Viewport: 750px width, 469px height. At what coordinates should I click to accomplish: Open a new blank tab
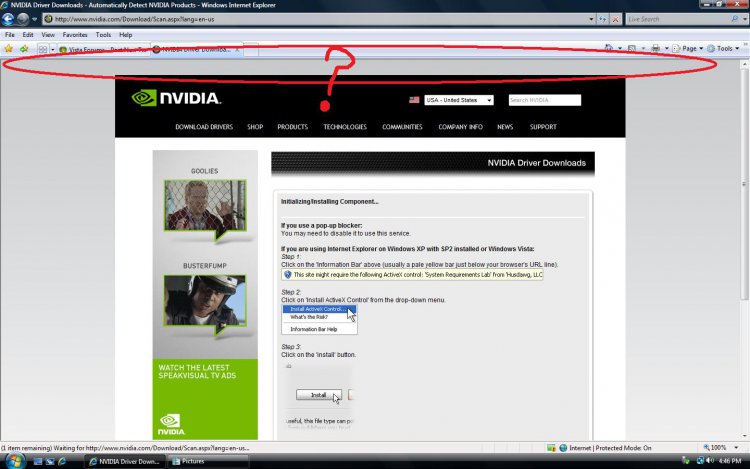251,50
